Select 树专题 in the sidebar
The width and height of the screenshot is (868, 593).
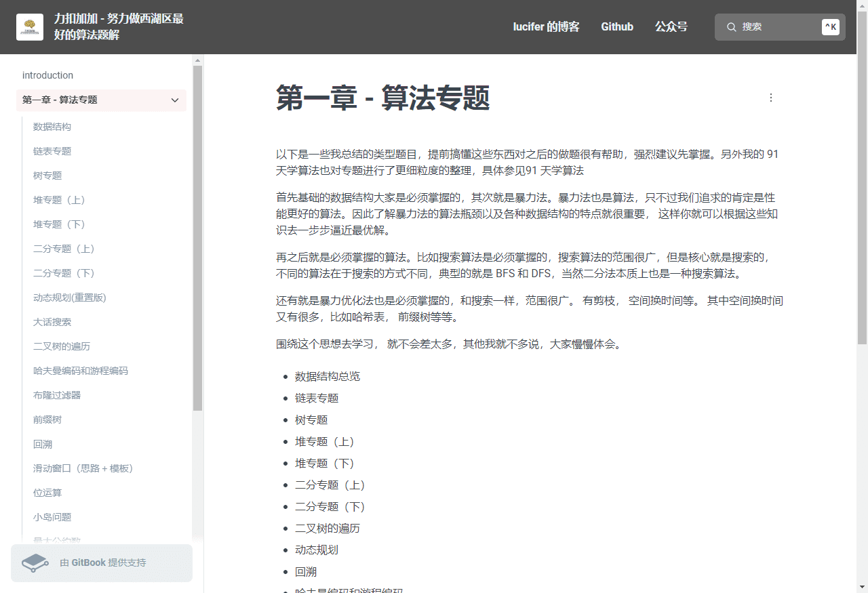point(47,175)
